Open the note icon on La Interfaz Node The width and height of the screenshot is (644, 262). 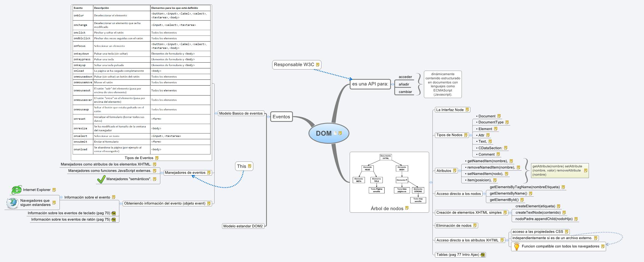pos(467,110)
